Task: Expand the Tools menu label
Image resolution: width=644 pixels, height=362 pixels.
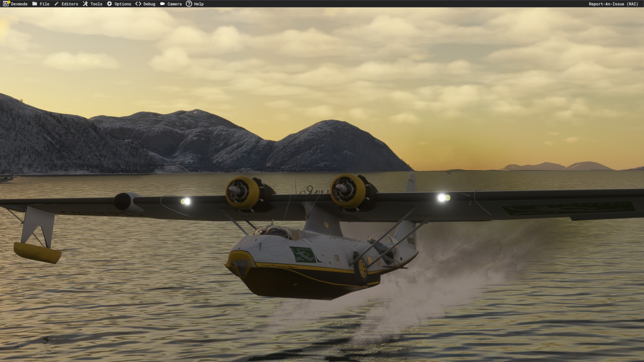Action: pos(96,4)
